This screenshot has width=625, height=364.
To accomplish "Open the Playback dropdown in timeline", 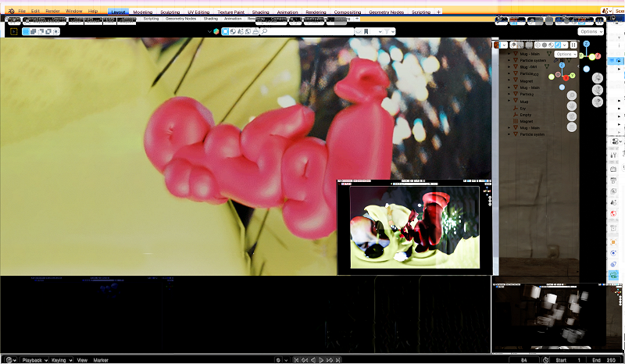I will pyautogui.click(x=34, y=360).
